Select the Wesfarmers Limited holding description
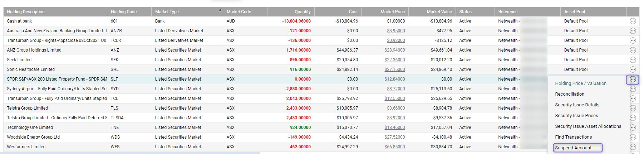This screenshot has width=644, height=154. pos(26,147)
